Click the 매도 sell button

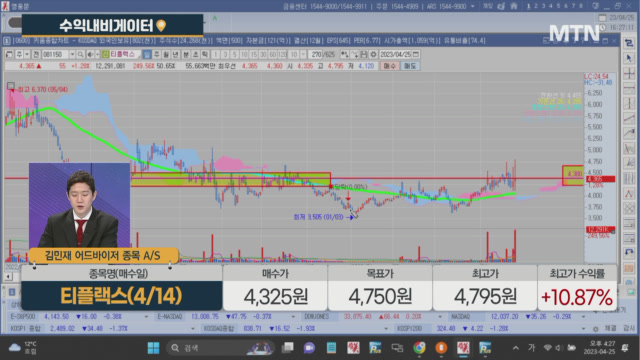[x=410, y=66]
